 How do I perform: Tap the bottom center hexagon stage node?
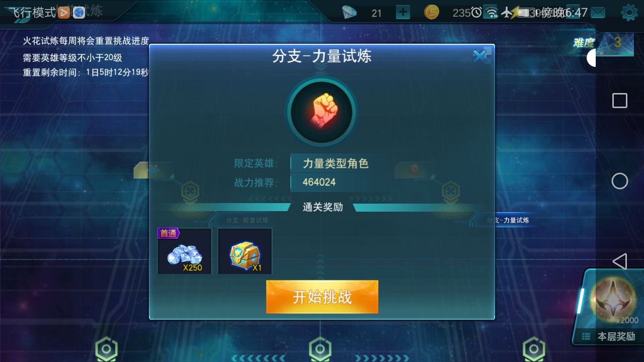[x=320, y=348]
